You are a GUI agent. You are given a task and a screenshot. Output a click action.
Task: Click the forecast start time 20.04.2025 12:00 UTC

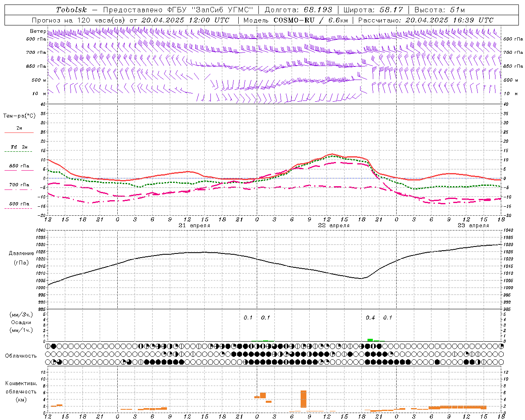pos(185,20)
